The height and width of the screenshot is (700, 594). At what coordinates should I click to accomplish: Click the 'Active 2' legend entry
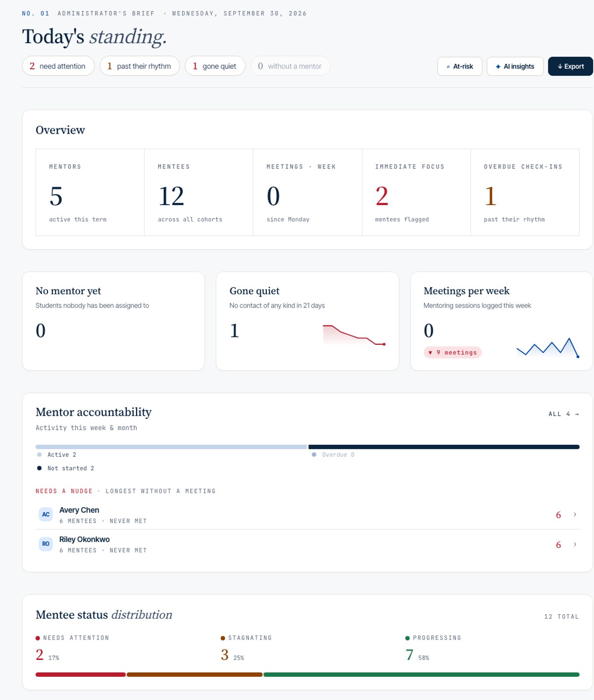tap(57, 455)
